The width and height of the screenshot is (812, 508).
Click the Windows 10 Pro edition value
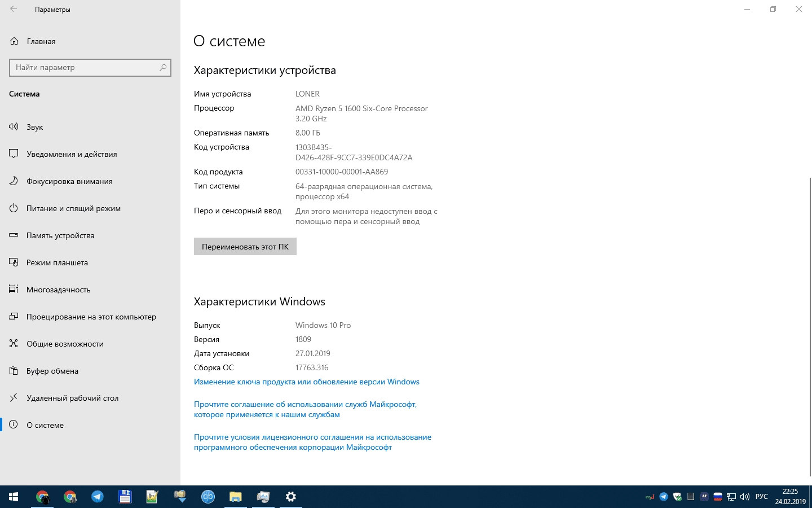(323, 325)
